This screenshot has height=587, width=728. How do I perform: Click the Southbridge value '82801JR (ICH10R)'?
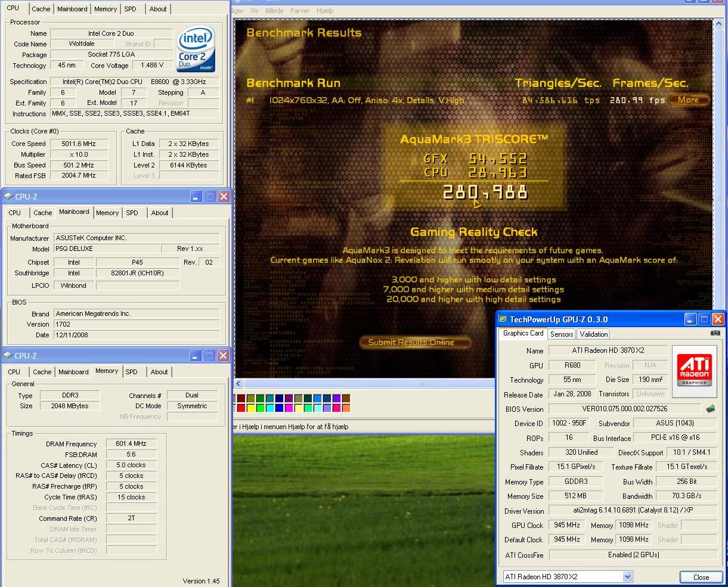tap(137, 273)
